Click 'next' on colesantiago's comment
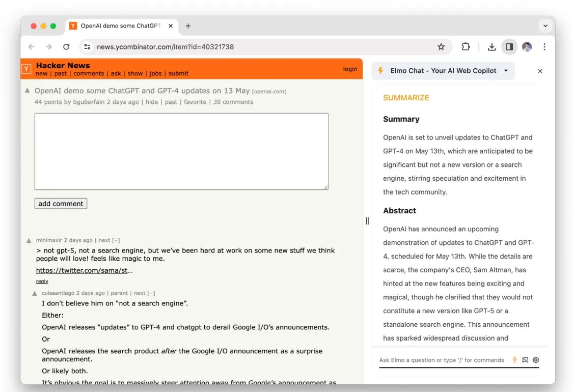 (x=140, y=293)
